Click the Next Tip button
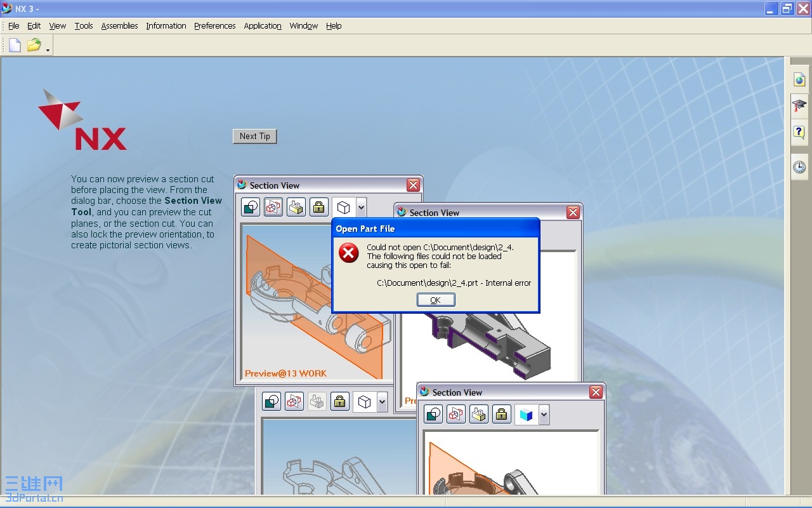 coord(255,136)
